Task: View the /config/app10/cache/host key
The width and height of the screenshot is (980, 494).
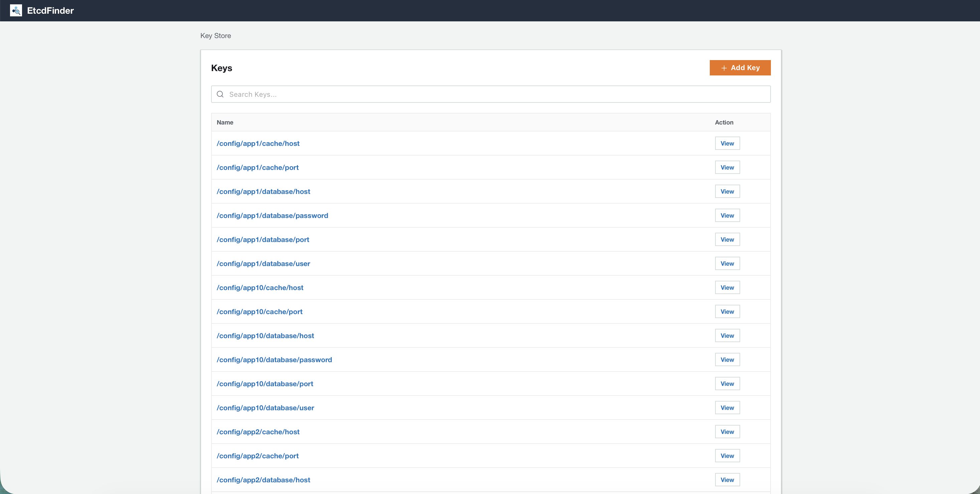Action: click(x=727, y=287)
